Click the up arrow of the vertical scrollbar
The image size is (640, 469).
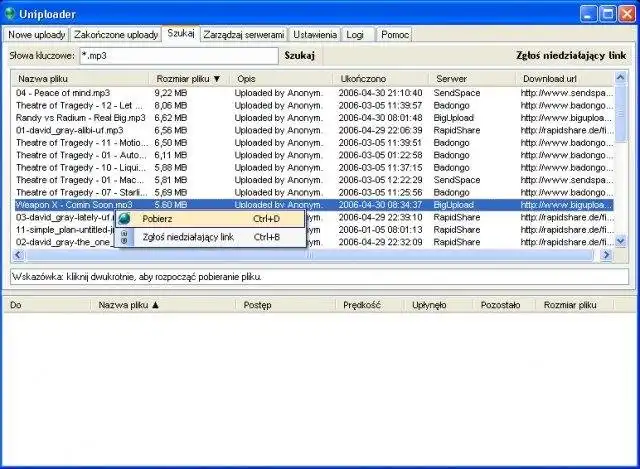(620, 77)
